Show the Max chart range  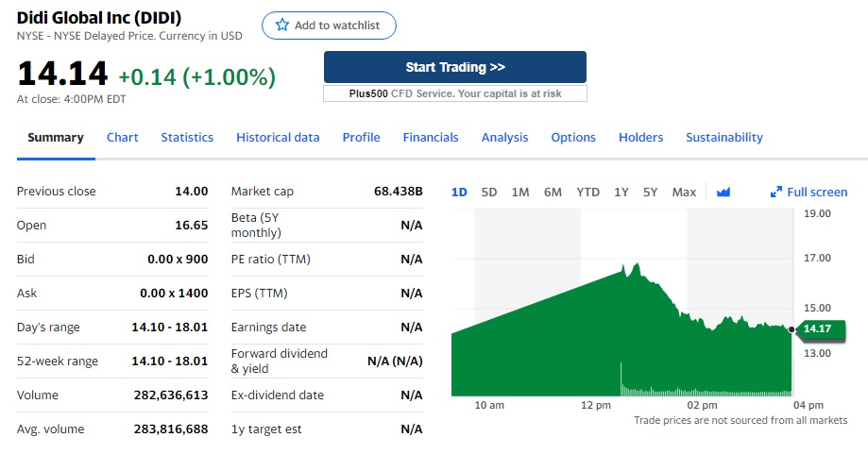click(x=684, y=192)
